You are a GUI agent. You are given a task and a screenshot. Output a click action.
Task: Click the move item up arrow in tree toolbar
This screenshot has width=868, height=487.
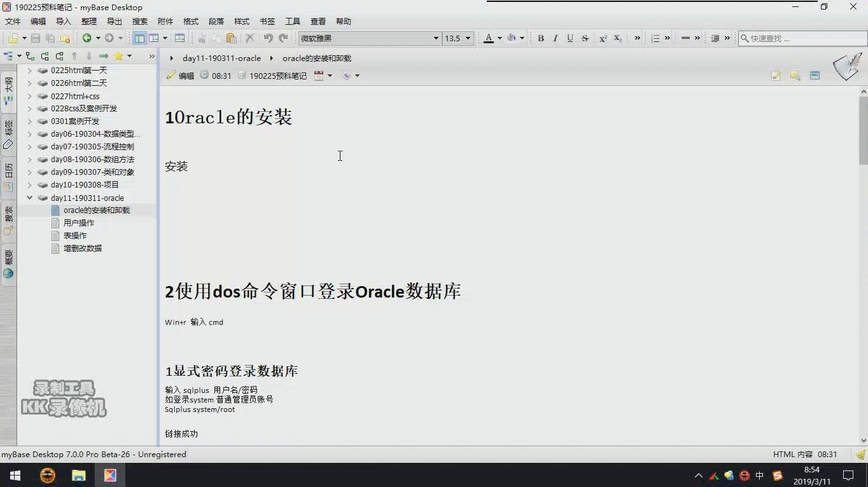tap(74, 56)
